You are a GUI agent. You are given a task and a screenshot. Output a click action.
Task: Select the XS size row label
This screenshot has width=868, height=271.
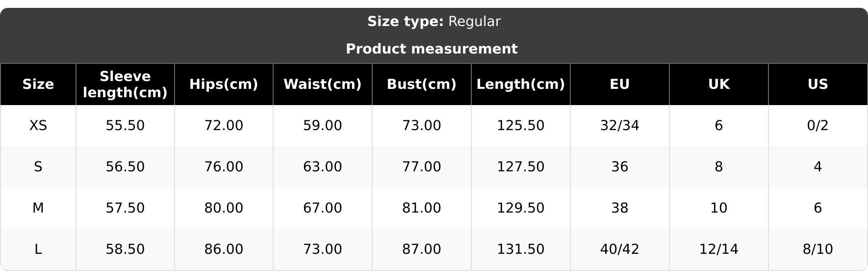tap(38, 126)
